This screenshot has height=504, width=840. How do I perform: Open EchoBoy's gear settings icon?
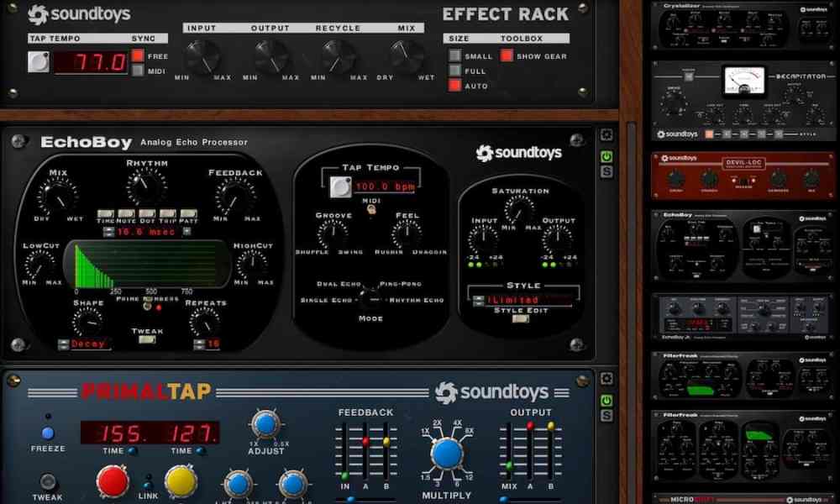click(606, 134)
